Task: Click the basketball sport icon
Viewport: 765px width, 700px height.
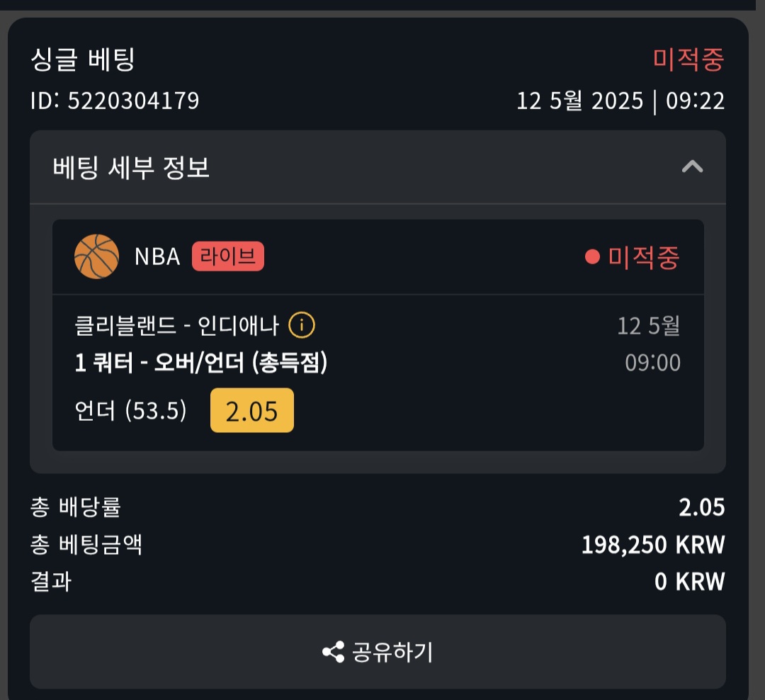Action: pos(96,256)
